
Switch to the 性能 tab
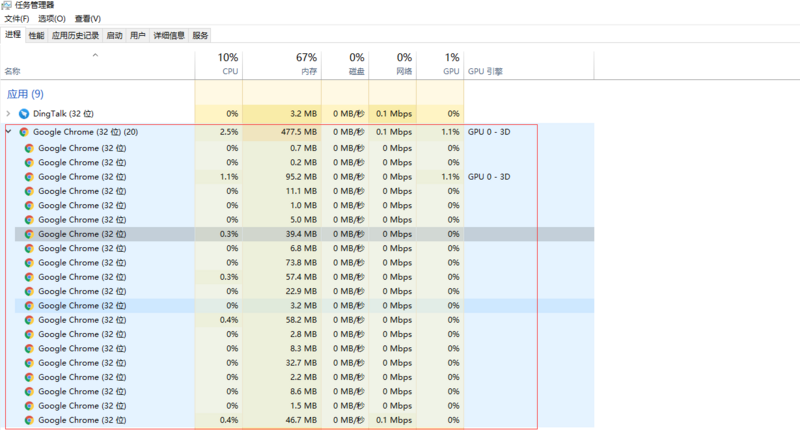point(36,36)
